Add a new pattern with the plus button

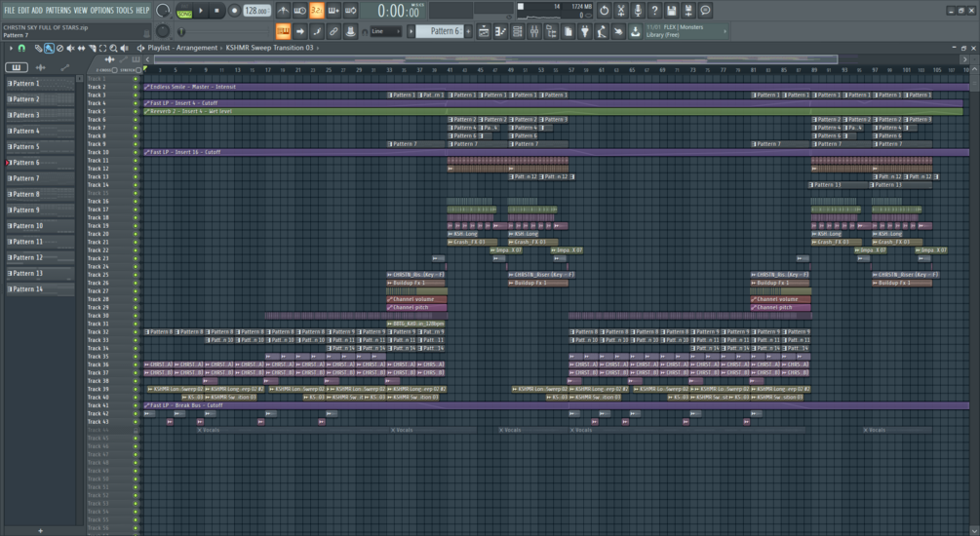click(x=468, y=31)
